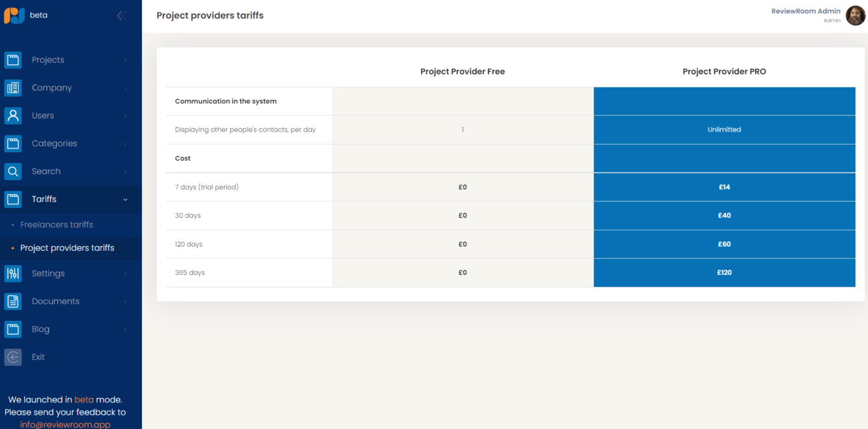Click the Settings sliders icon
The image size is (868, 429).
13,273
